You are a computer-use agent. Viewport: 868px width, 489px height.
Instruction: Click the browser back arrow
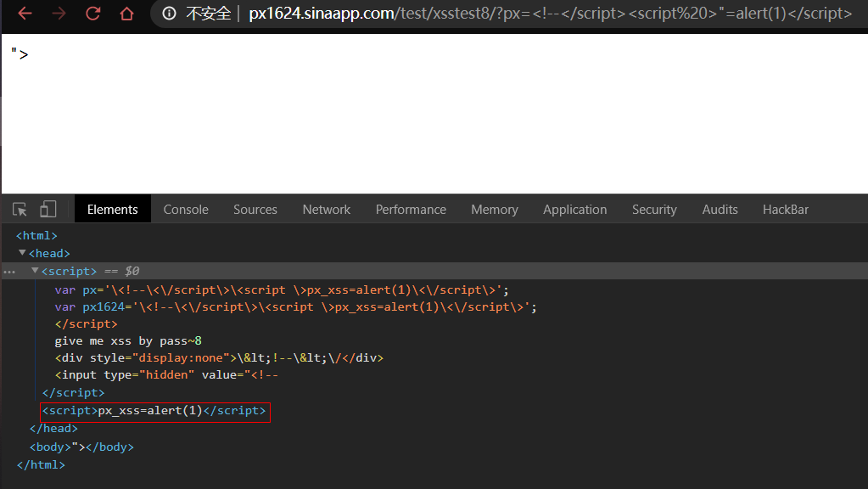25,14
